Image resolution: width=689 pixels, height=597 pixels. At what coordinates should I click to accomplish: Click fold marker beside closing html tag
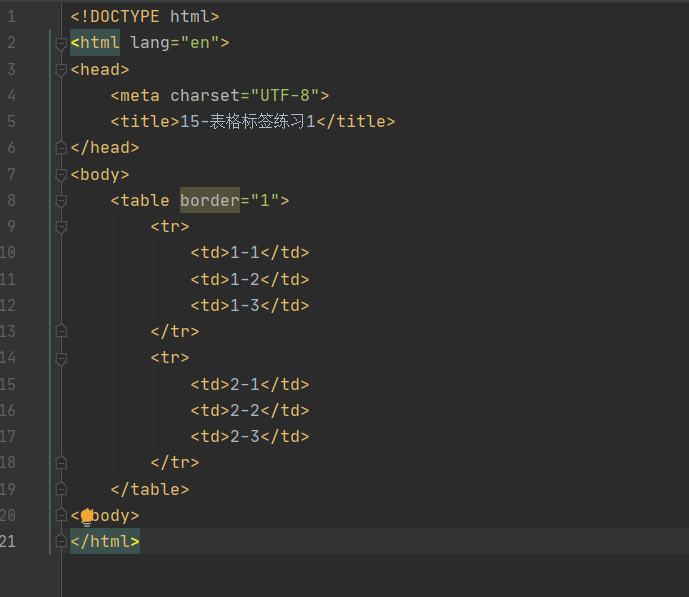[x=61, y=541]
